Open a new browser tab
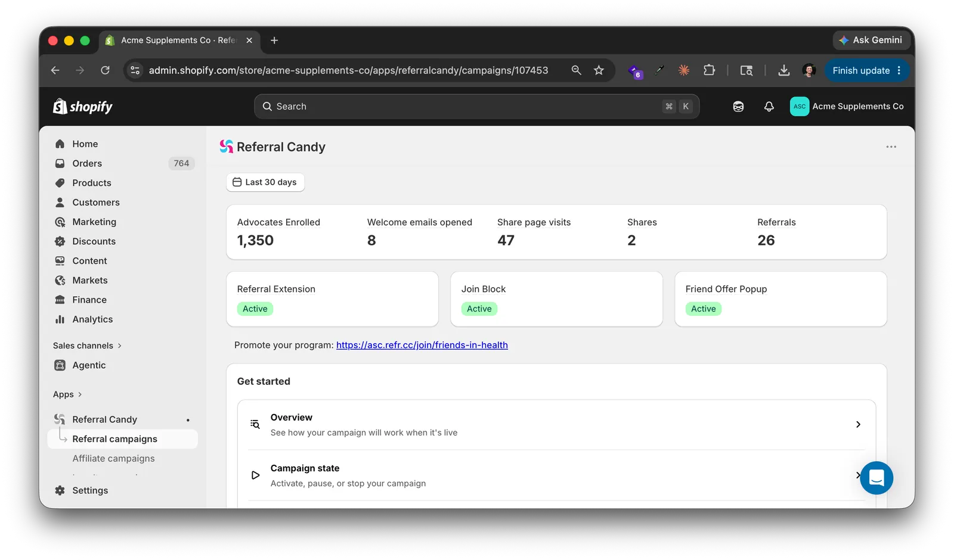Screen dimensions: 954x560 pyautogui.click(x=274, y=41)
